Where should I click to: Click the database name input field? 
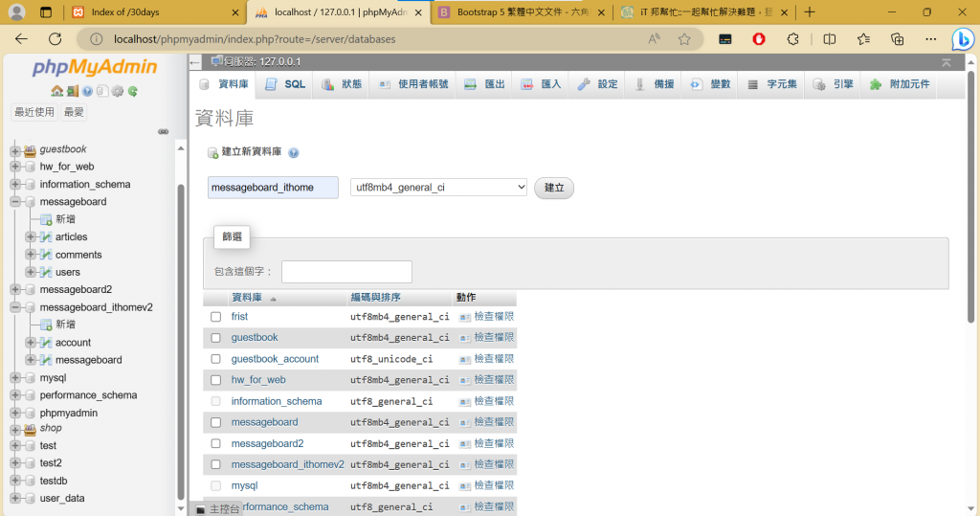pyautogui.click(x=273, y=188)
